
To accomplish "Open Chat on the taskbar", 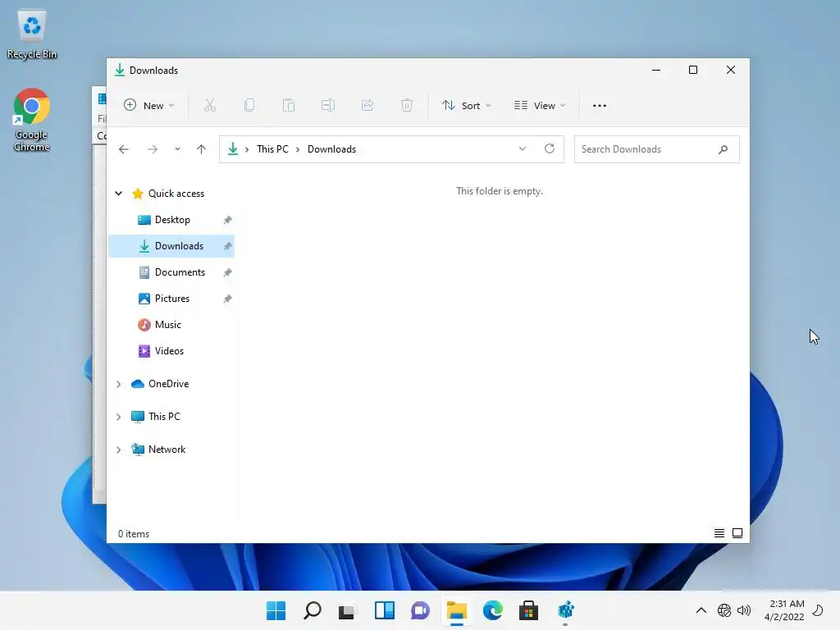I will (421, 610).
